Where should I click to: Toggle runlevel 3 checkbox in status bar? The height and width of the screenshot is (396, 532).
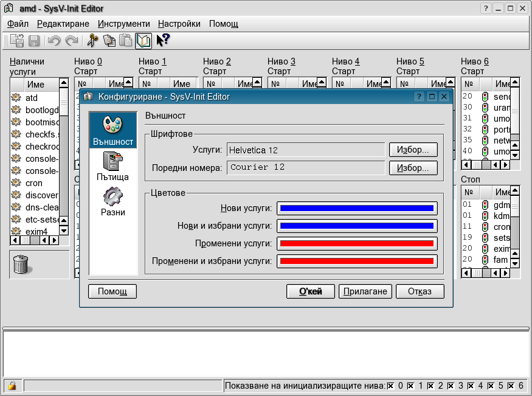point(451,386)
